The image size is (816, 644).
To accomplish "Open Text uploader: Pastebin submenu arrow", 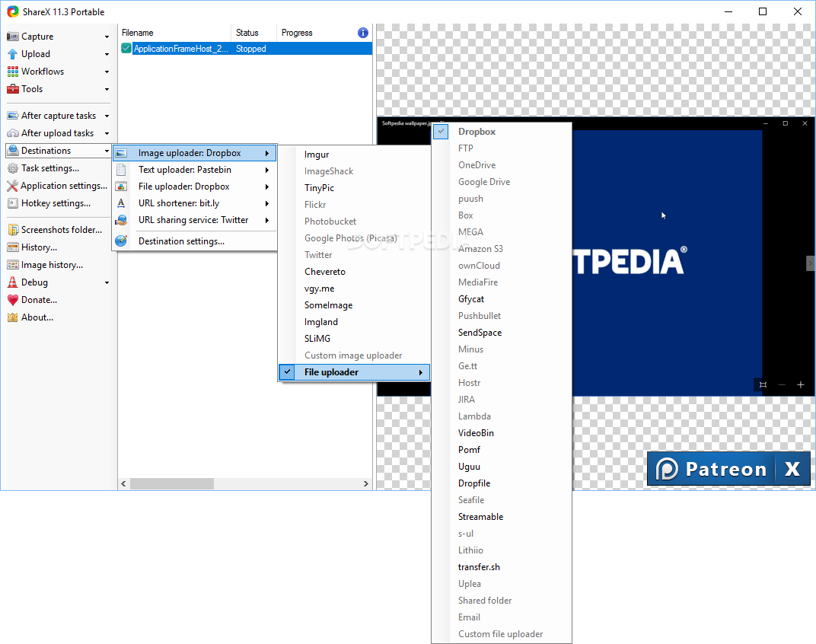I will click(267, 170).
